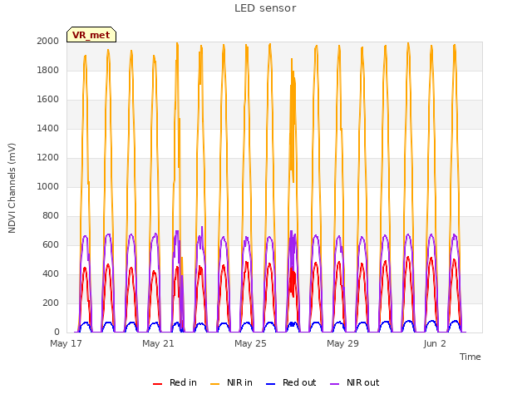Click the 0 y-axis tick label

57,332
